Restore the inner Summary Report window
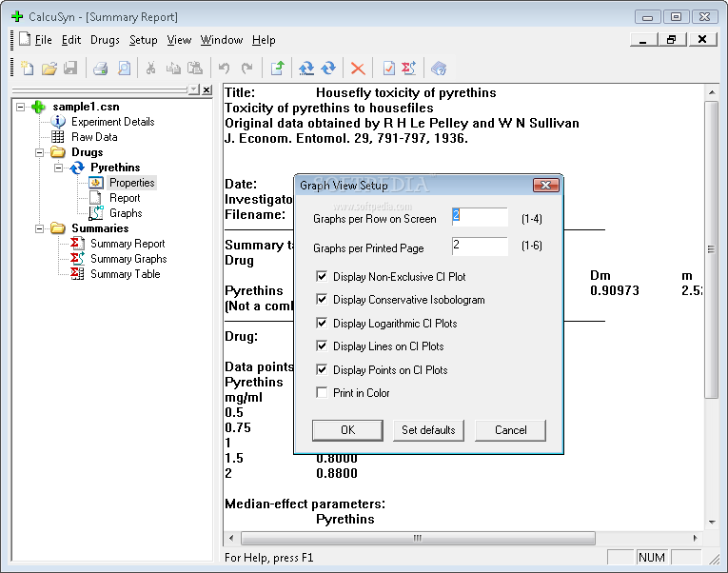The width and height of the screenshot is (728, 573). pyautogui.click(x=672, y=39)
